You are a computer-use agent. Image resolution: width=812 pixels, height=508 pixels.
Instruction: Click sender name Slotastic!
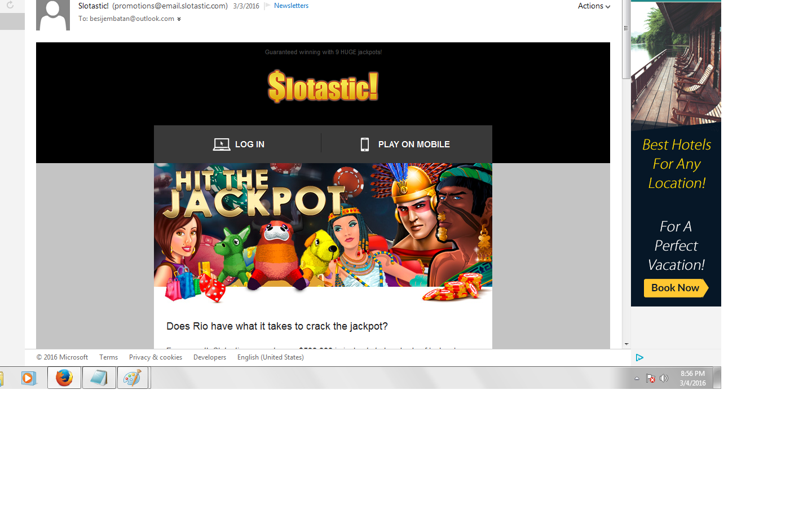(x=94, y=6)
